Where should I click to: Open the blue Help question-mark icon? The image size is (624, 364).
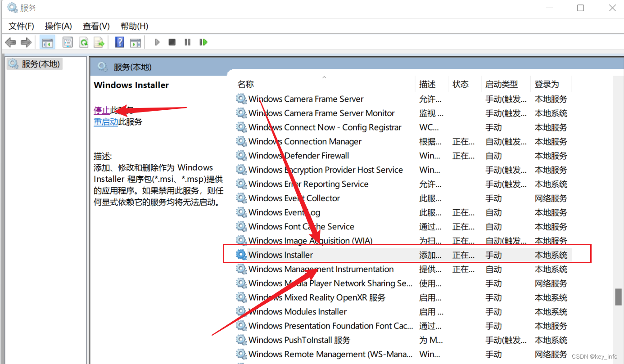120,42
